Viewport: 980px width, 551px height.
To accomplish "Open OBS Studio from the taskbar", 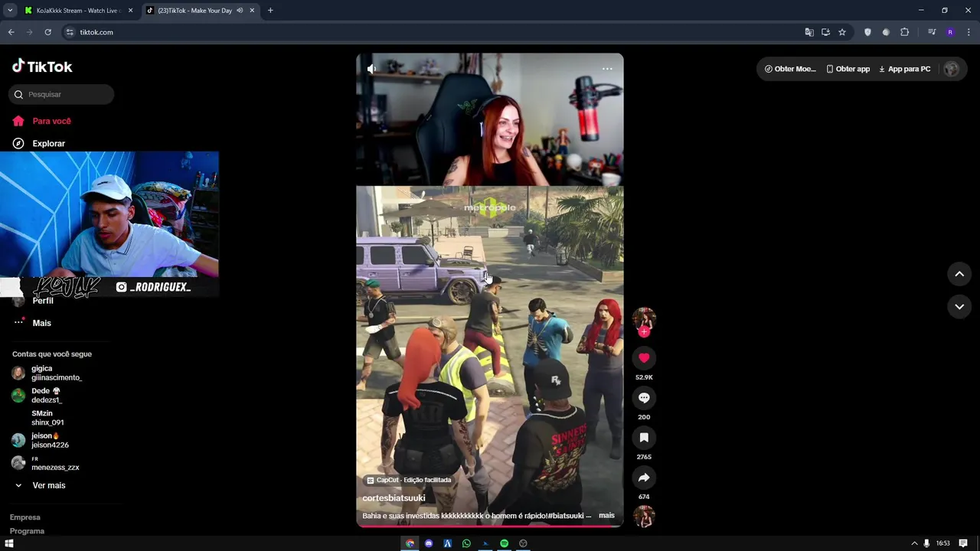I will tap(523, 543).
